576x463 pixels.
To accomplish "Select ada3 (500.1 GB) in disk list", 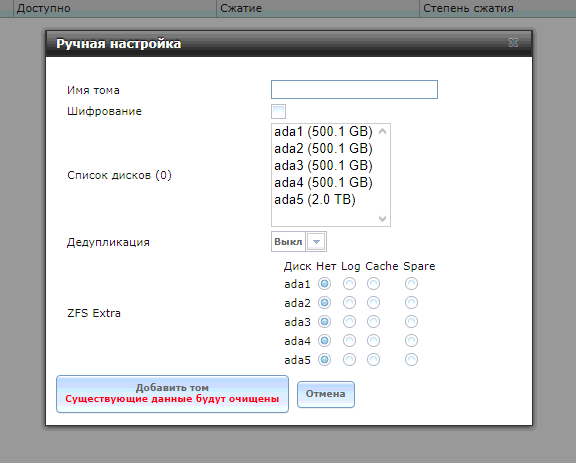I will (323, 165).
